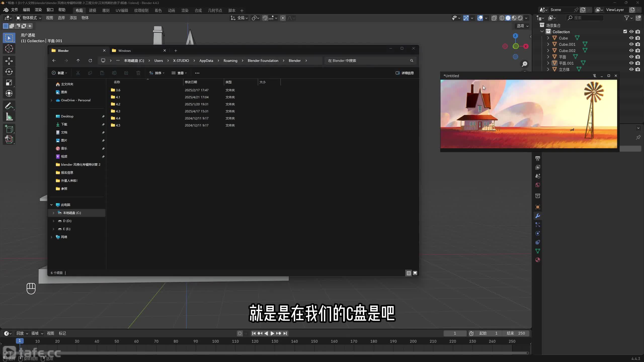
Task: Hide Cube.001 via eye icon
Action: coord(631,44)
